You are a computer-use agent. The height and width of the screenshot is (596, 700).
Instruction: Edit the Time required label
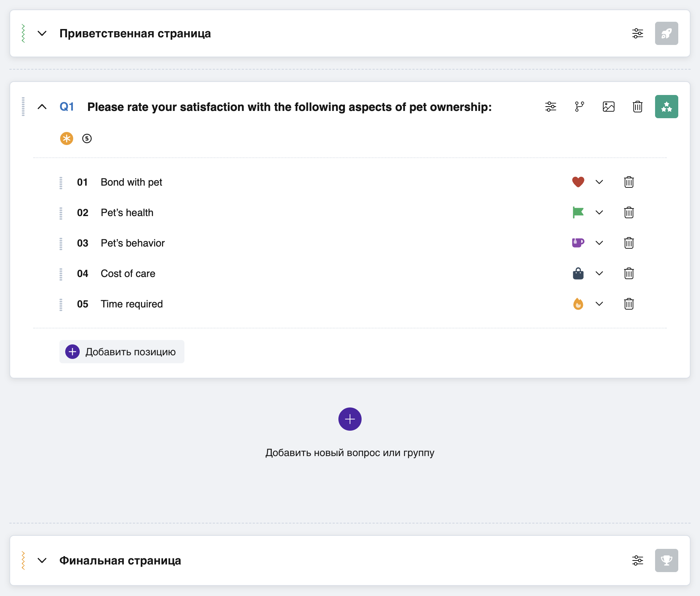pyautogui.click(x=132, y=304)
